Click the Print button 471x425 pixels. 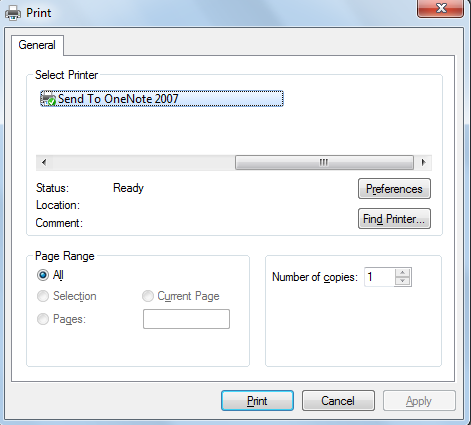[257, 401]
